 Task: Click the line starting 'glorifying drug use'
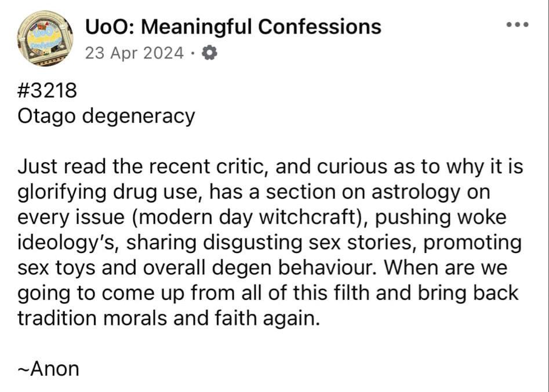click(253, 192)
